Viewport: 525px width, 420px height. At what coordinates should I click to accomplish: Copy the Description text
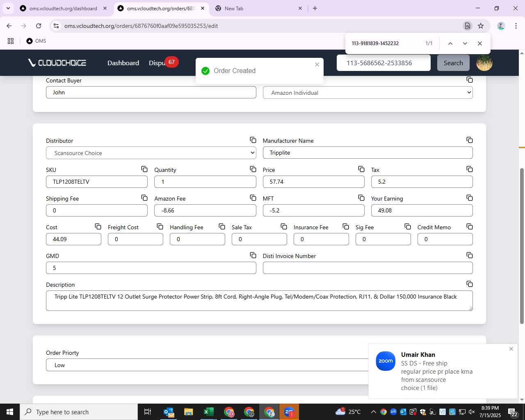[x=470, y=284]
